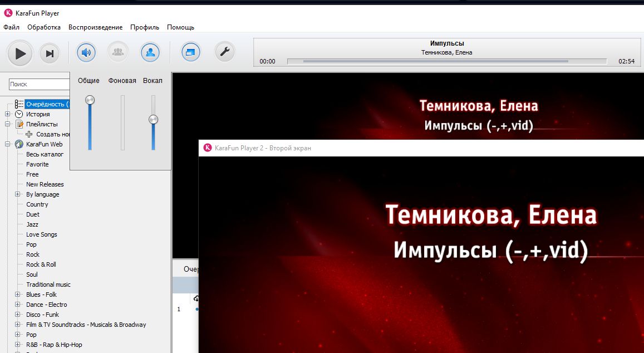Select История in the tree

click(x=38, y=114)
